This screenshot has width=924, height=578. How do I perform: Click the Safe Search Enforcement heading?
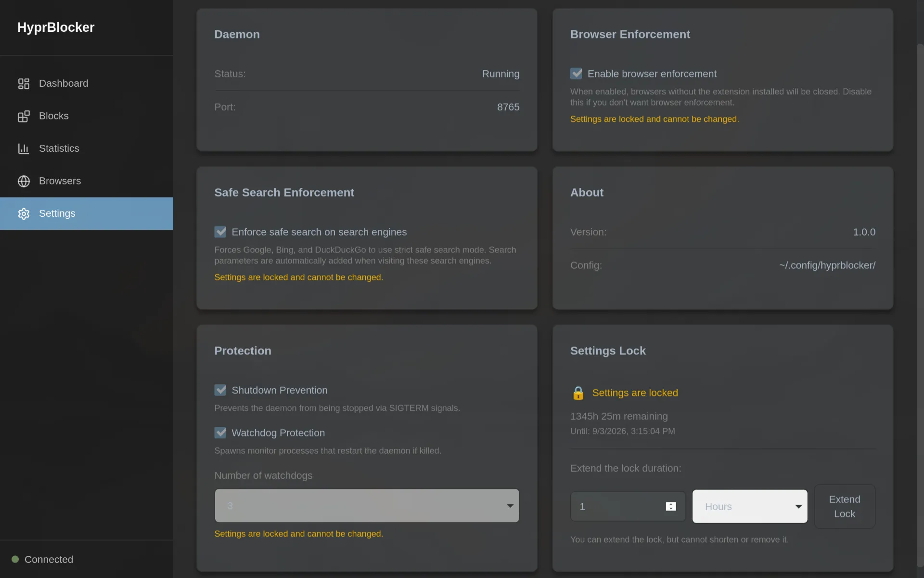(x=284, y=192)
